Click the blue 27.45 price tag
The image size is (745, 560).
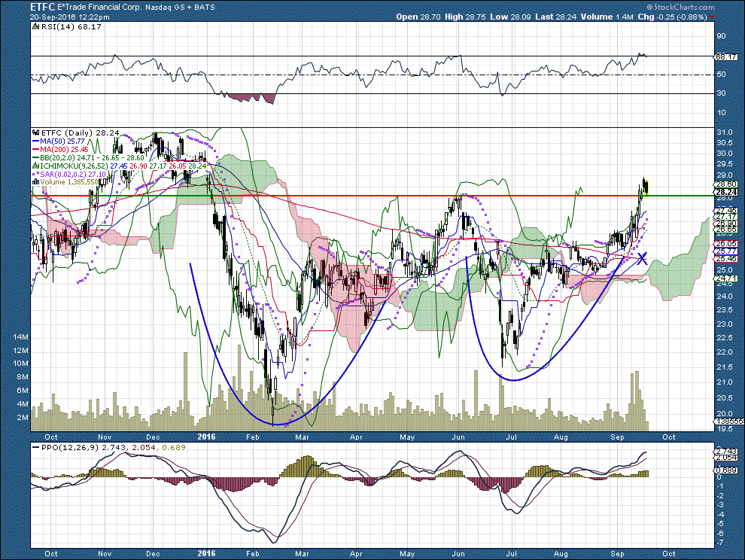coord(726,210)
